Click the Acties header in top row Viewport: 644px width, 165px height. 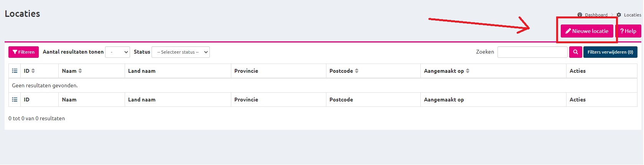click(578, 71)
